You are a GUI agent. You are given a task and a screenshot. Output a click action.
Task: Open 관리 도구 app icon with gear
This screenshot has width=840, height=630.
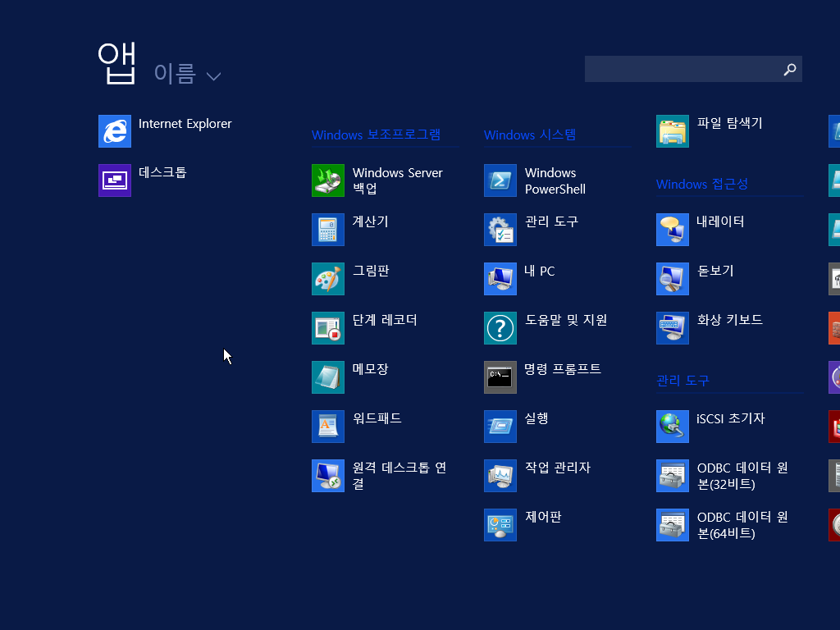point(500,230)
